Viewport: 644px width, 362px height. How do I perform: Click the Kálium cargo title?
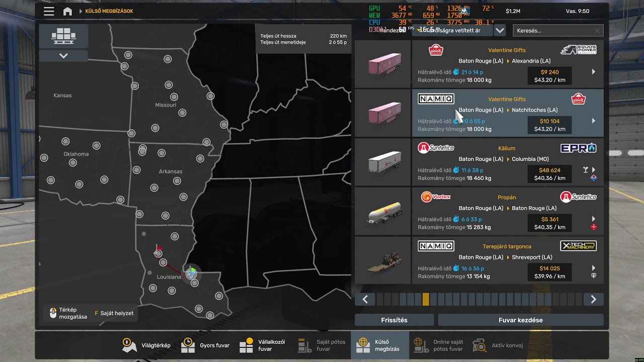(507, 148)
